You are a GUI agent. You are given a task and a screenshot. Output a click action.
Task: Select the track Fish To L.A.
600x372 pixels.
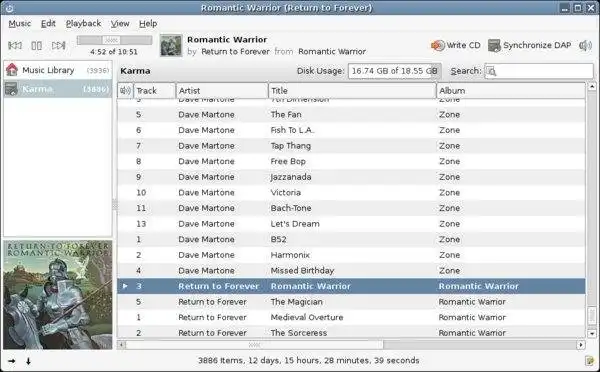[x=351, y=130]
